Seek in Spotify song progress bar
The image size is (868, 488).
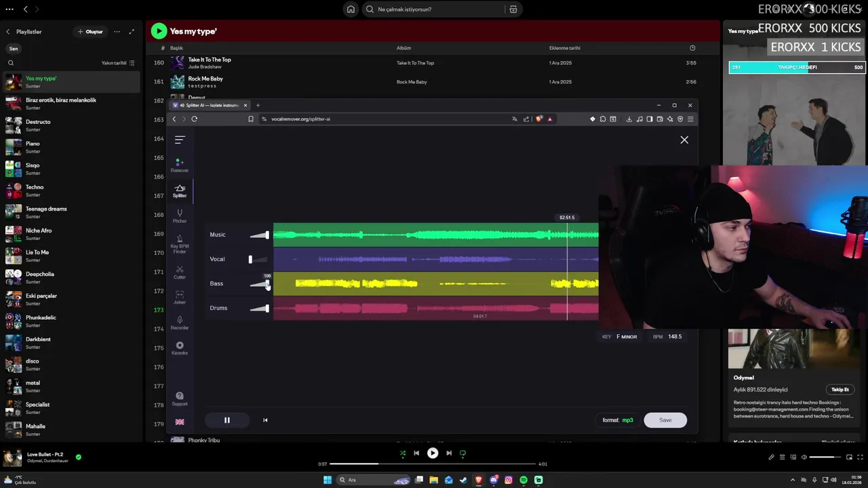click(433, 464)
